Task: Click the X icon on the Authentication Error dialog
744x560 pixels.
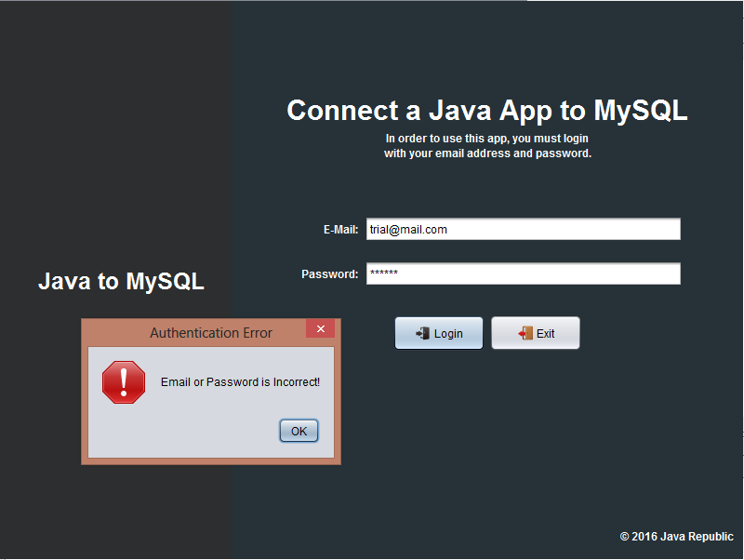Action: tap(320, 328)
